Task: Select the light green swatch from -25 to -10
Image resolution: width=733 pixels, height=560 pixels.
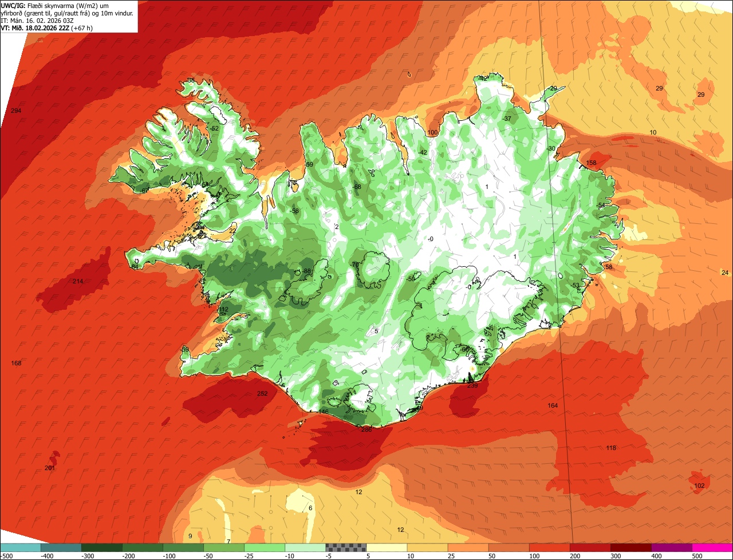Action: 265,547
